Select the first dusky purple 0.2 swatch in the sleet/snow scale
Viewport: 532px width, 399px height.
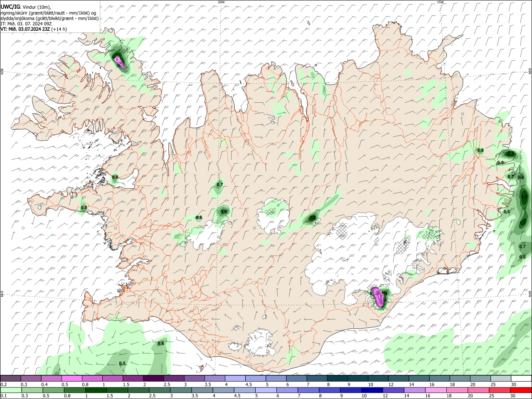point(11,378)
